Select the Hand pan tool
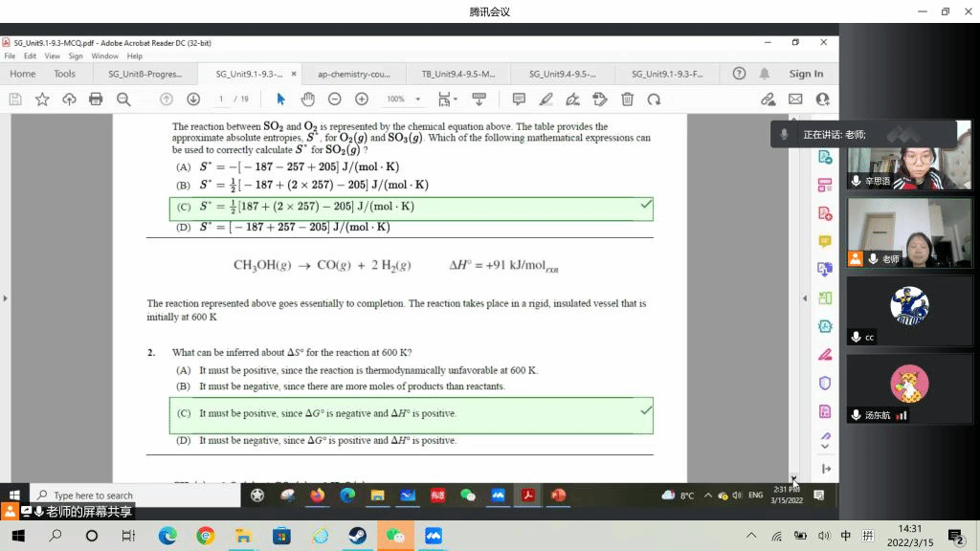Screen dimensions: 980x551 click(x=307, y=99)
